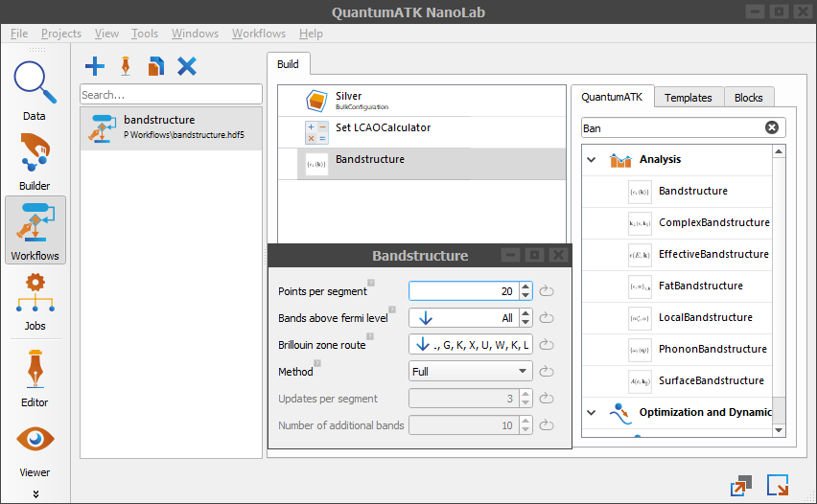
Task: Open the View menu
Action: coord(106,34)
